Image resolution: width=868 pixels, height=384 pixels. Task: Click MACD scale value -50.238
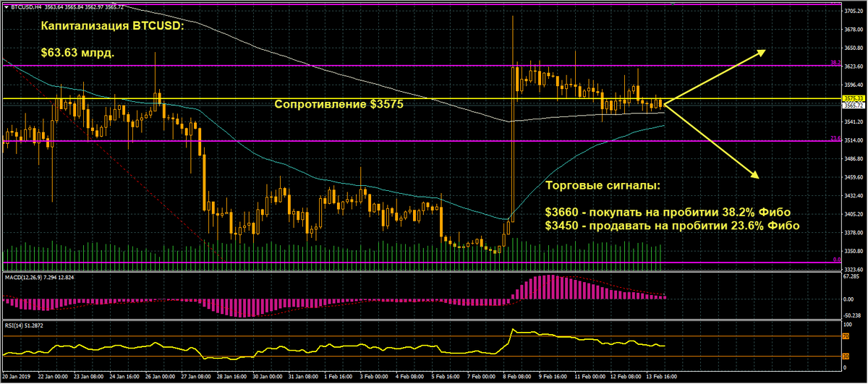click(854, 315)
